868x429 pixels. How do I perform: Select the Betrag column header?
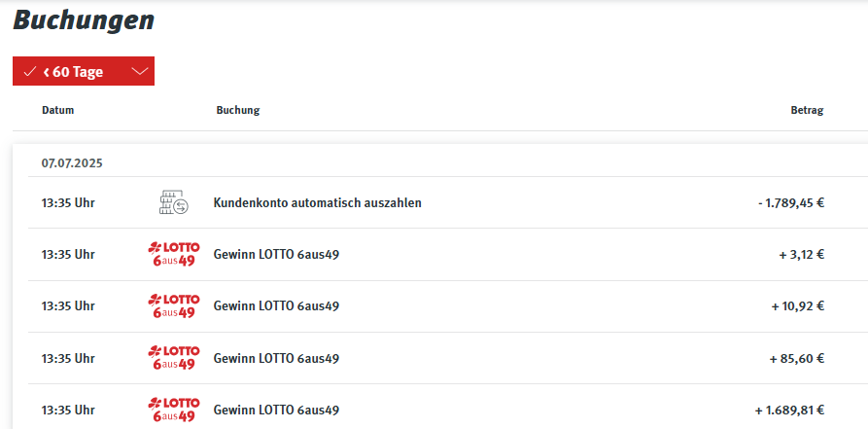(x=807, y=110)
